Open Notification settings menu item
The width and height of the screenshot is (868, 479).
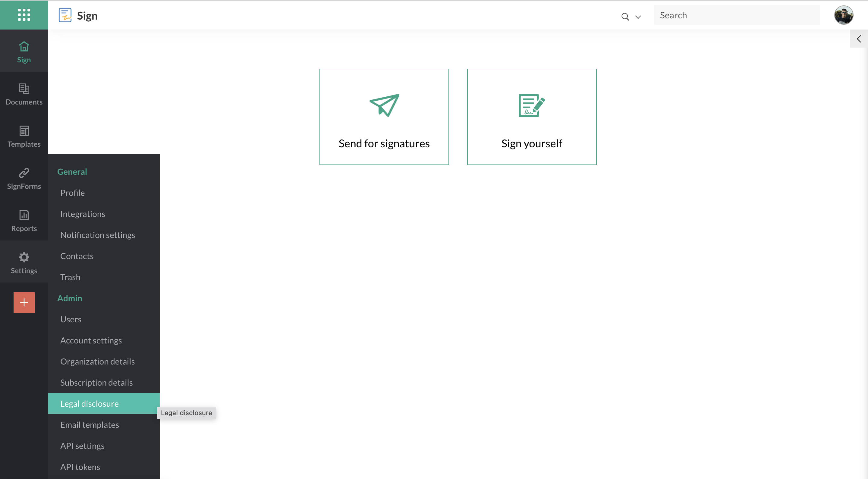(97, 235)
